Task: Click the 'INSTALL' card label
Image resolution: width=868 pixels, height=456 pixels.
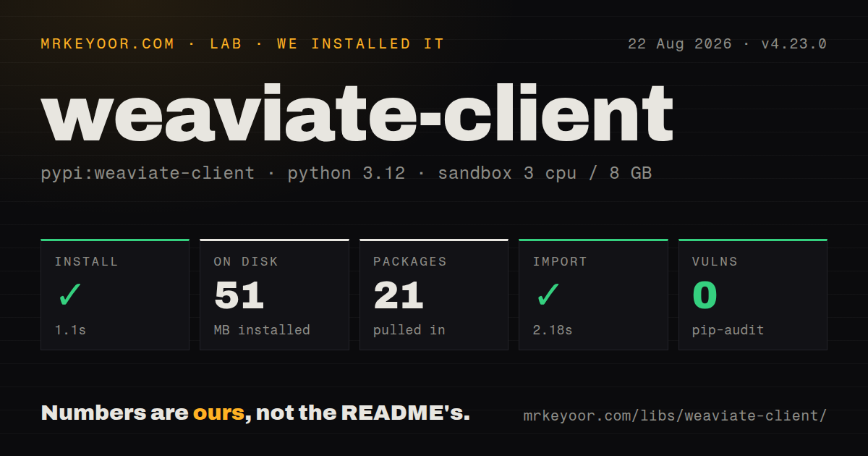Action: pos(86,261)
